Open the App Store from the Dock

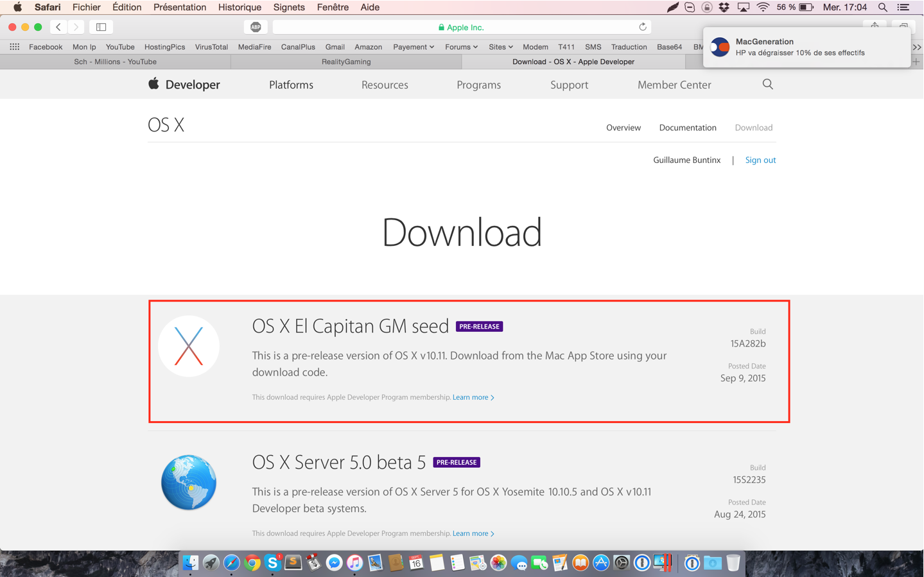[x=601, y=563]
